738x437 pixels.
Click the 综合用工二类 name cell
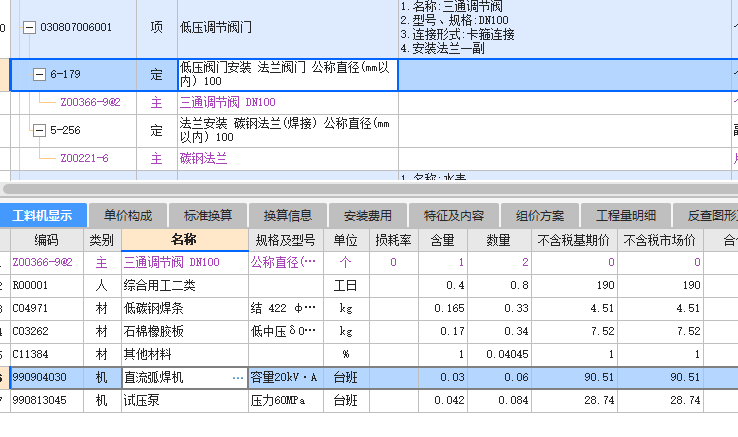(184, 285)
